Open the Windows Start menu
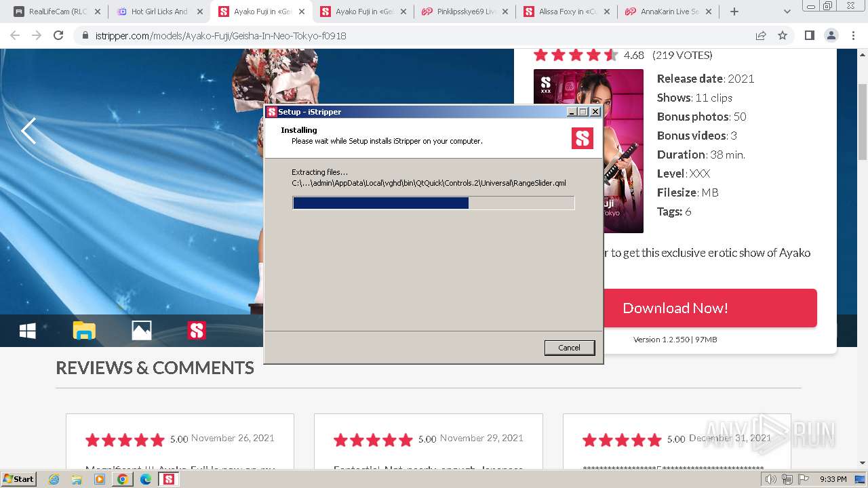 coord(19,479)
